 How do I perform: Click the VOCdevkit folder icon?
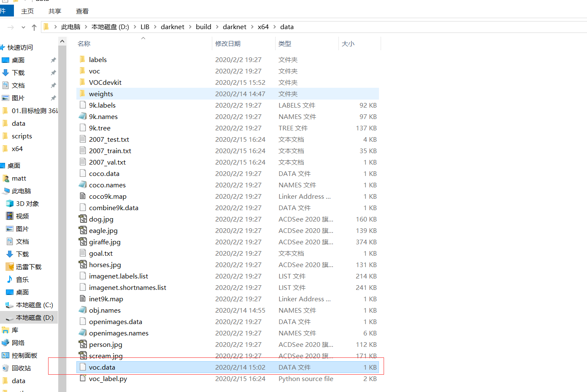coord(83,82)
